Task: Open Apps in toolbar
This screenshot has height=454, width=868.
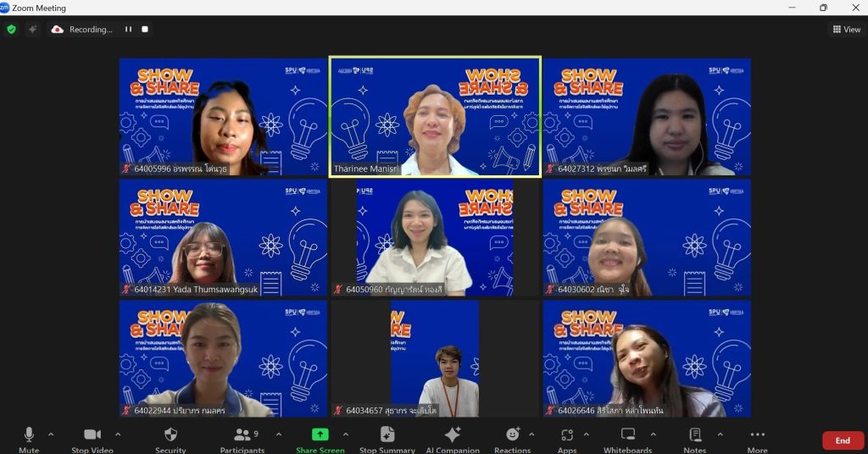Action: click(x=567, y=440)
